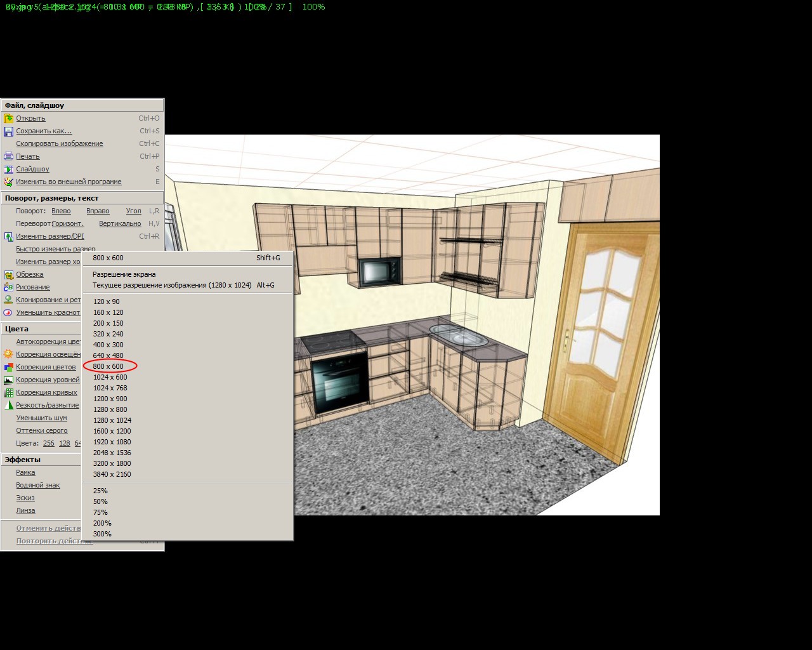
Task: Click the Слайдшоу filmstrip icon
Action: [x=8, y=169]
